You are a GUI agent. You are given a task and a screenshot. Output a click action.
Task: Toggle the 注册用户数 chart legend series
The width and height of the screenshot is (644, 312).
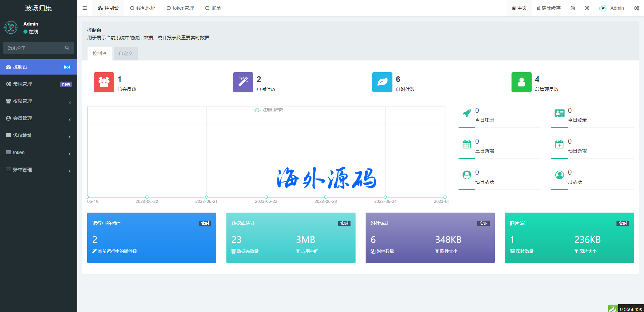pyautogui.click(x=268, y=110)
